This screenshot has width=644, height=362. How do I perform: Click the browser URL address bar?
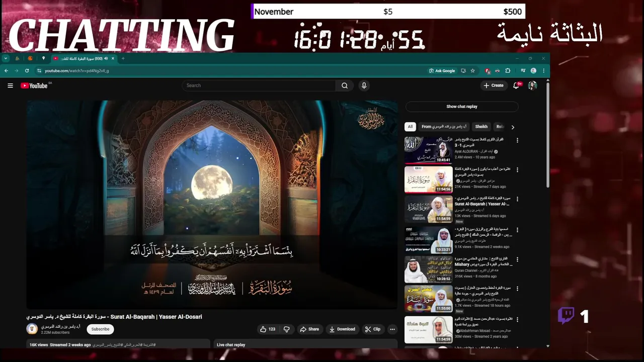(x=231, y=71)
